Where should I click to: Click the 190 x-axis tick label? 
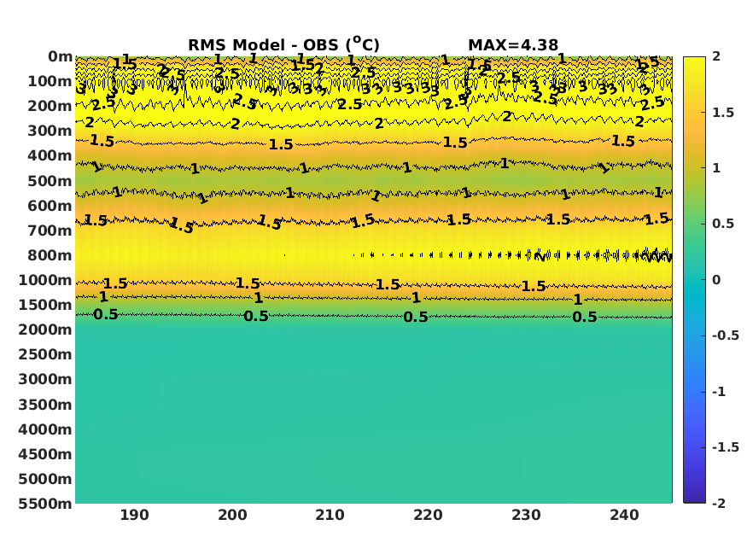click(x=134, y=516)
